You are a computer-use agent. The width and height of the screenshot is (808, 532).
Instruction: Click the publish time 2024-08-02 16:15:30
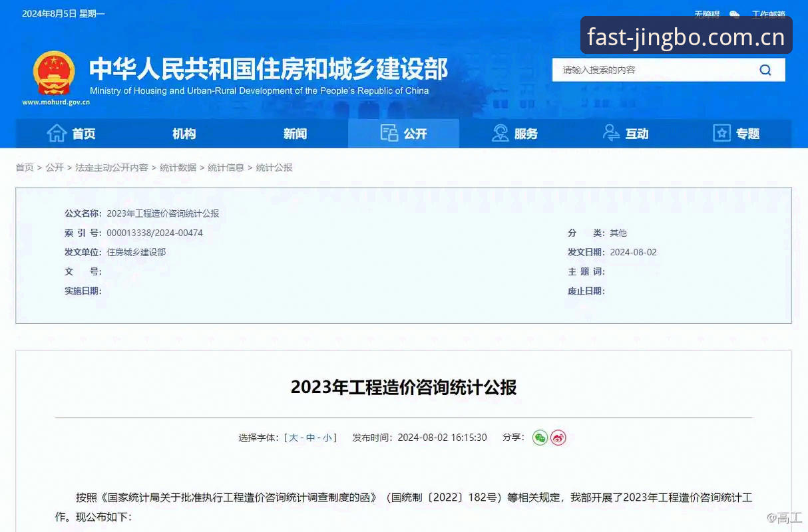[443, 438]
